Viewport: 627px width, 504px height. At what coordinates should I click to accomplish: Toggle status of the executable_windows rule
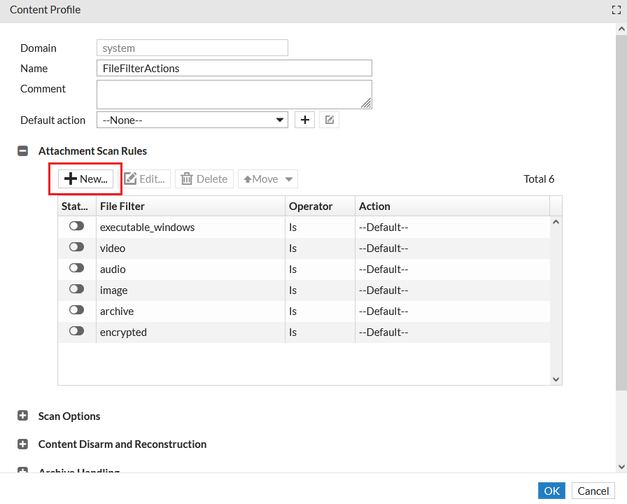[x=76, y=227]
